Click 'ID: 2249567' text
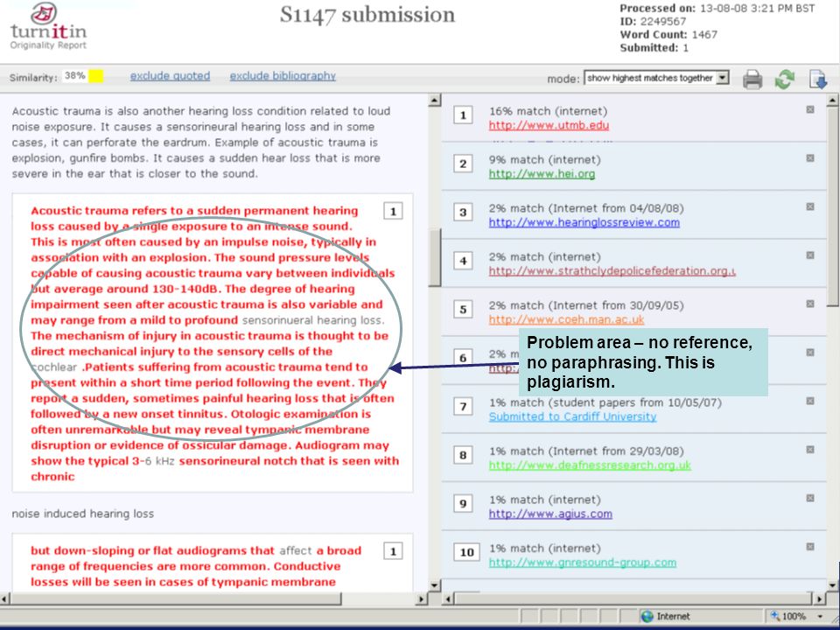The image size is (840, 630). [653, 21]
